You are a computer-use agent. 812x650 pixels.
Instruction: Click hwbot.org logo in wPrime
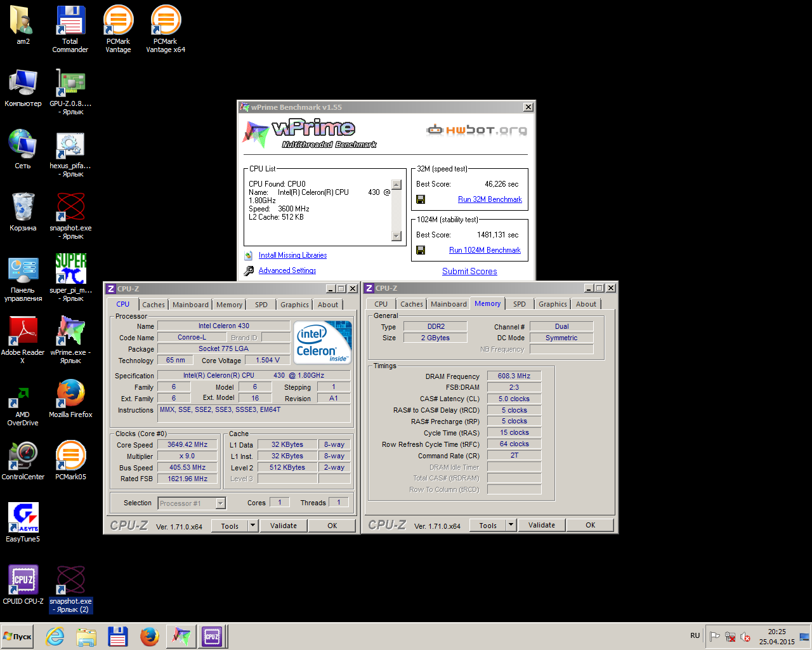[x=476, y=130]
